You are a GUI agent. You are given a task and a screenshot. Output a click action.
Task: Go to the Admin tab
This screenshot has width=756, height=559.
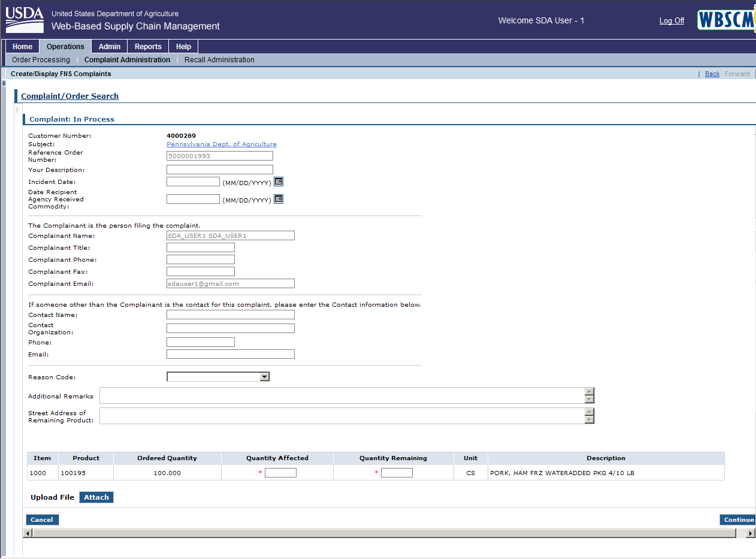[110, 47]
